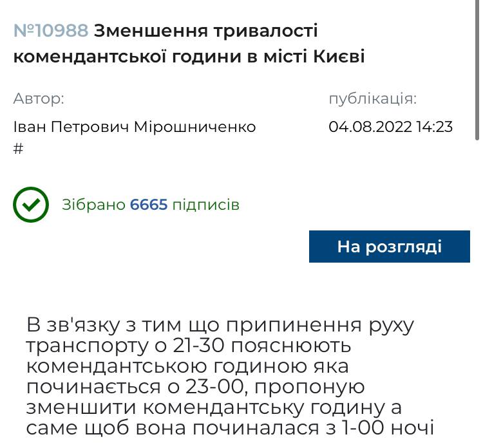483x448 pixels.
Task: Click the vertical scrollbar on the right edge
Action: 477,71
